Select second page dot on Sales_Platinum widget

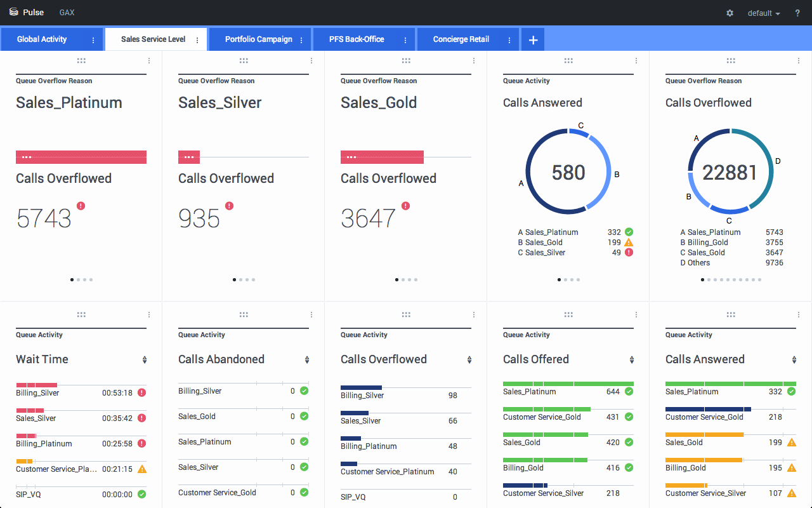[78, 279]
